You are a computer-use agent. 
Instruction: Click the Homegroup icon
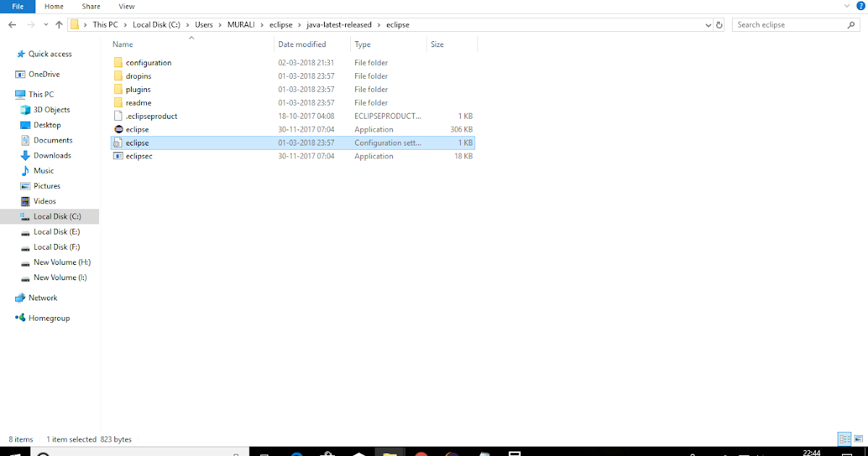click(x=21, y=318)
